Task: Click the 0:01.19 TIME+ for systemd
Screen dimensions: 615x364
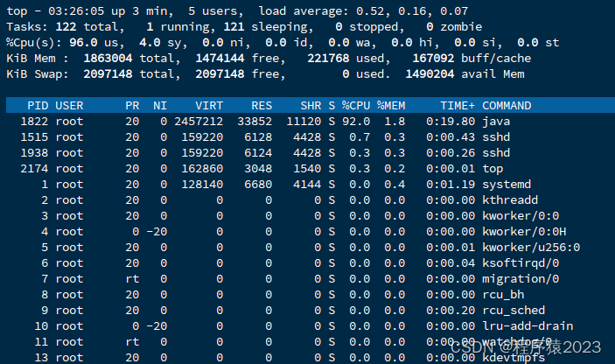Action: click(451, 184)
